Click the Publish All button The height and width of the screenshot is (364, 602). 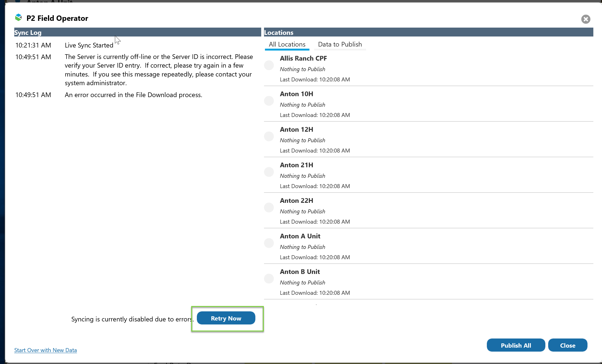click(x=515, y=345)
